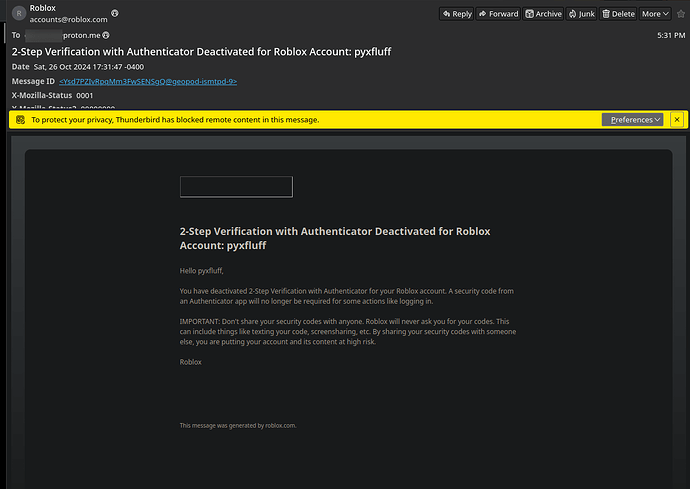Click the email subject line in header

(x=201, y=52)
